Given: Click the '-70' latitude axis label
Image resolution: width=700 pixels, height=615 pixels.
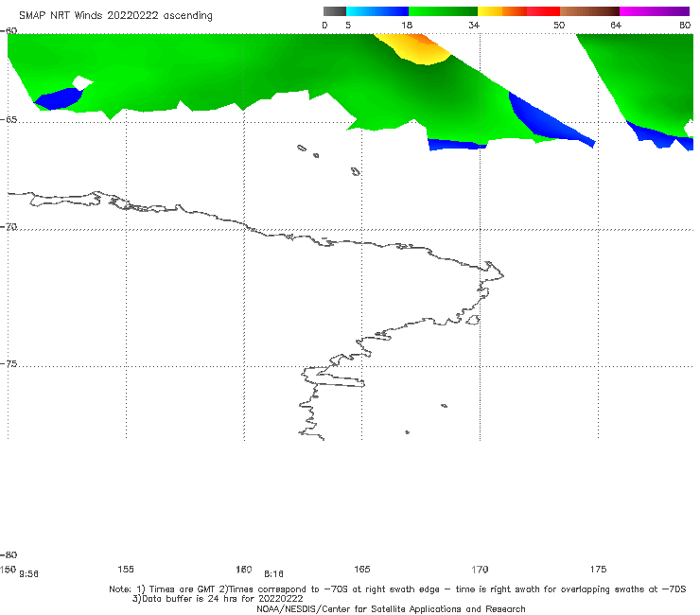Looking at the screenshot, I should (x=9, y=227).
